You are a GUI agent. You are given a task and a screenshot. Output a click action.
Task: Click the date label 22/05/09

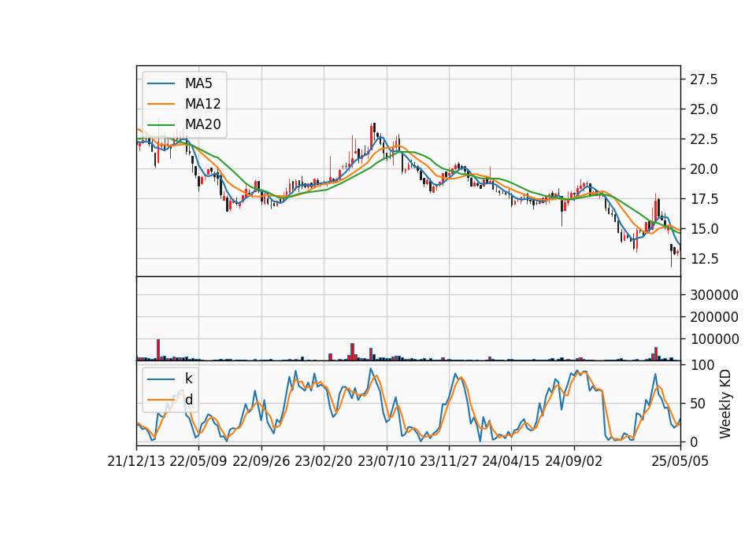tap(198, 461)
